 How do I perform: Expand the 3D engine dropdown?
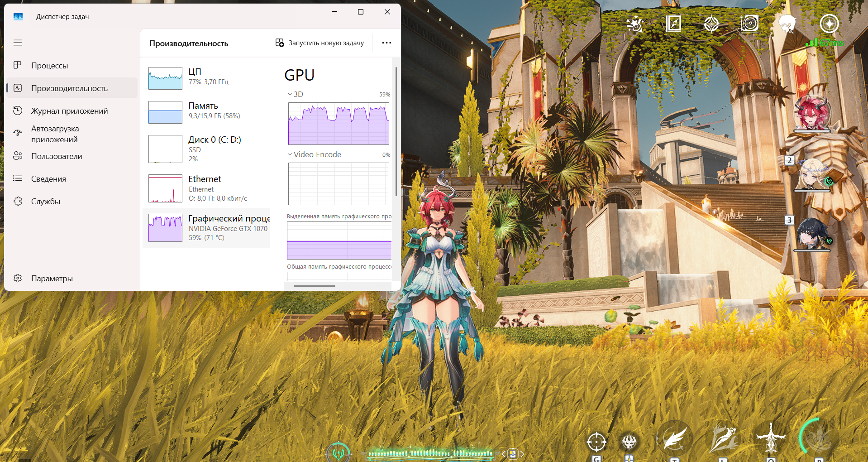(x=295, y=94)
